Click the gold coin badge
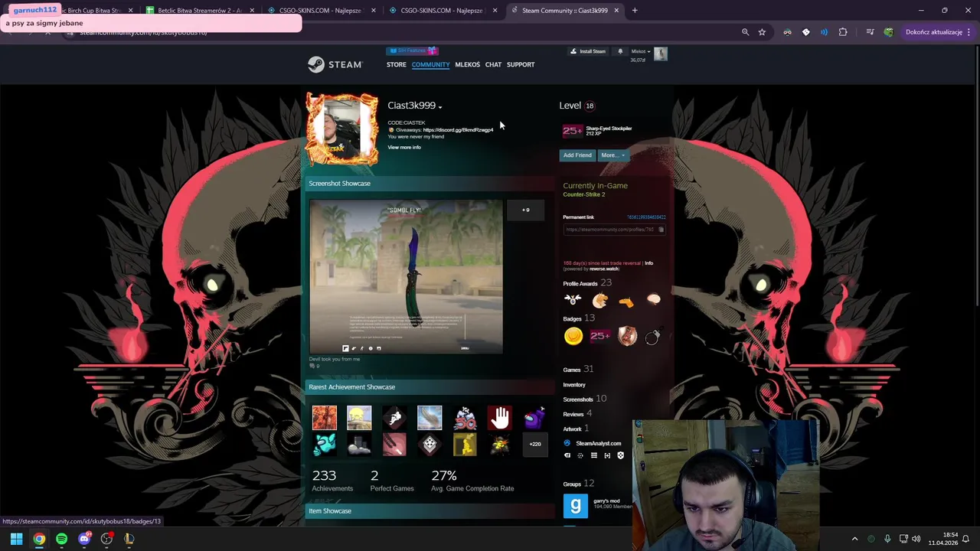This screenshot has height=551, width=980. [573, 336]
